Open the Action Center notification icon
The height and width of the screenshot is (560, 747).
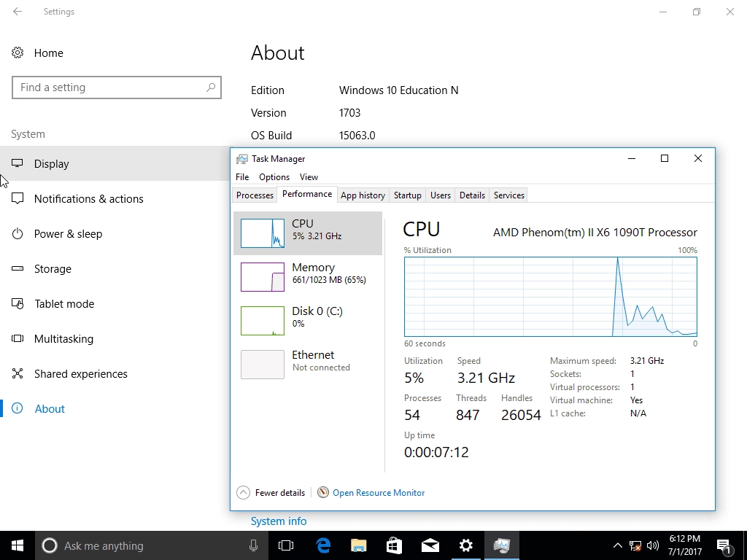tap(724, 546)
